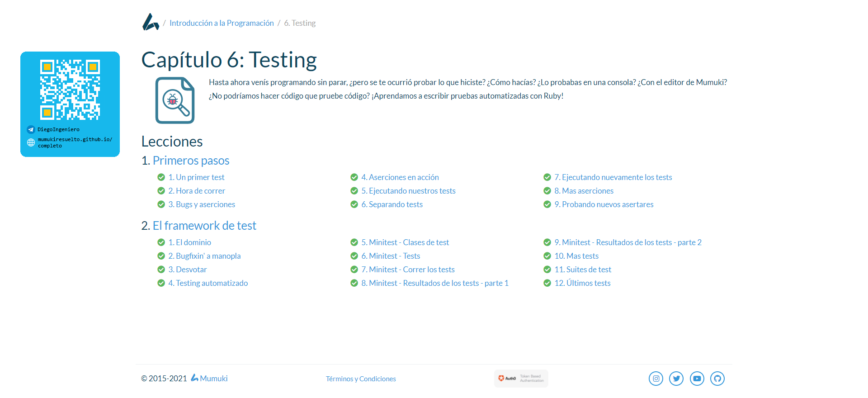
Task: Open Minitest - Resultados de los tests parte 2
Action: click(628, 242)
